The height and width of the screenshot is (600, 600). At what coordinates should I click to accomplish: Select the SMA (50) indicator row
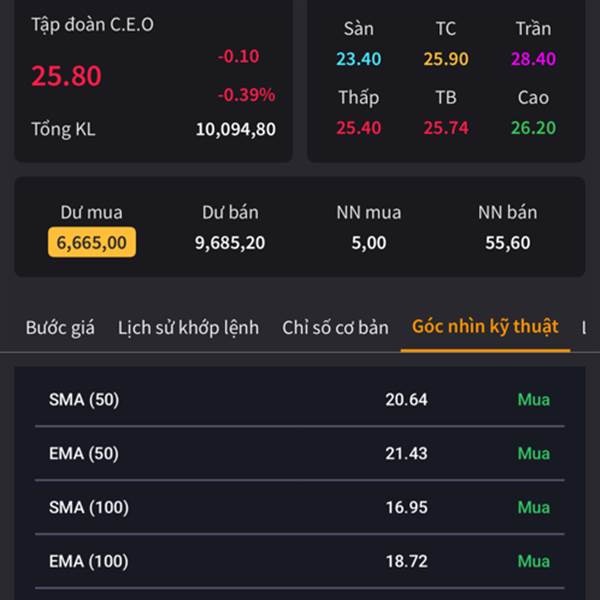300,399
